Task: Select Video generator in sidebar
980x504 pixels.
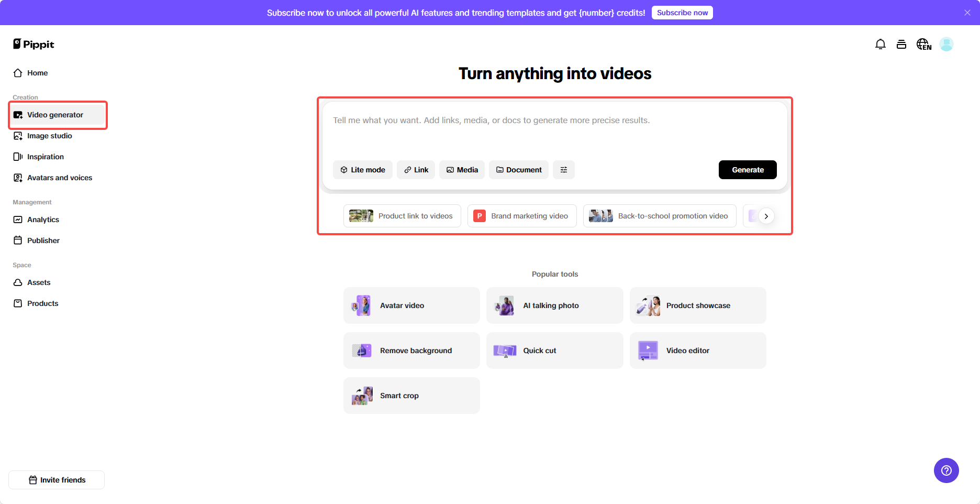Action: coord(57,115)
